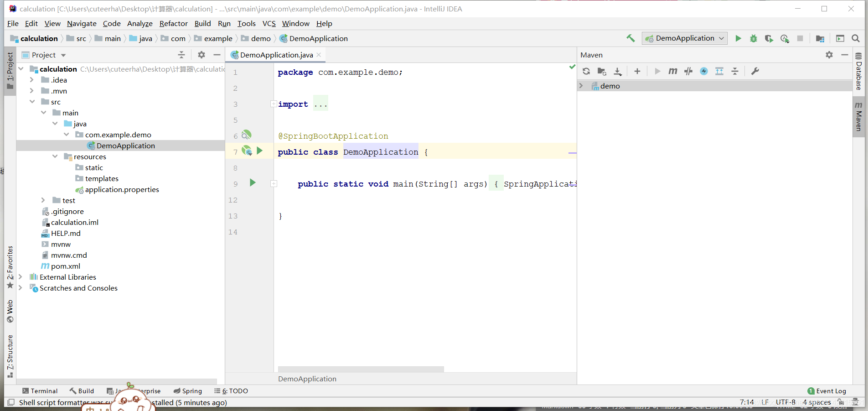Screen dimensions: 868x411
Task: Expand External Libraries node
Action: pos(20,277)
